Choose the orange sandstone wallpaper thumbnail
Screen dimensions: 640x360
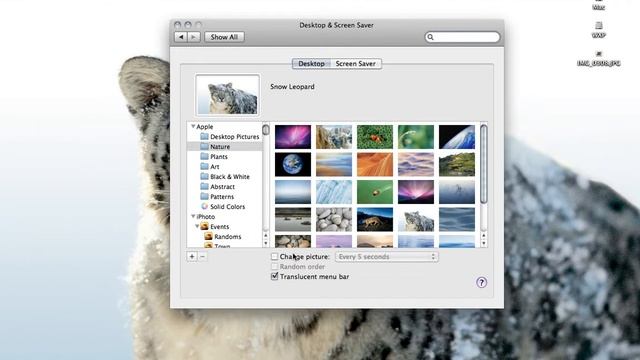pos(375,164)
